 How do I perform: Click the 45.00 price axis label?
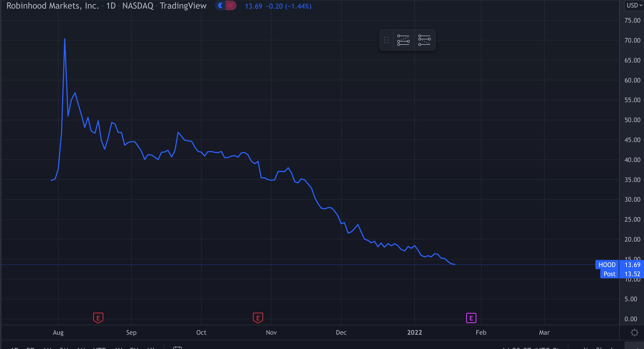632,140
